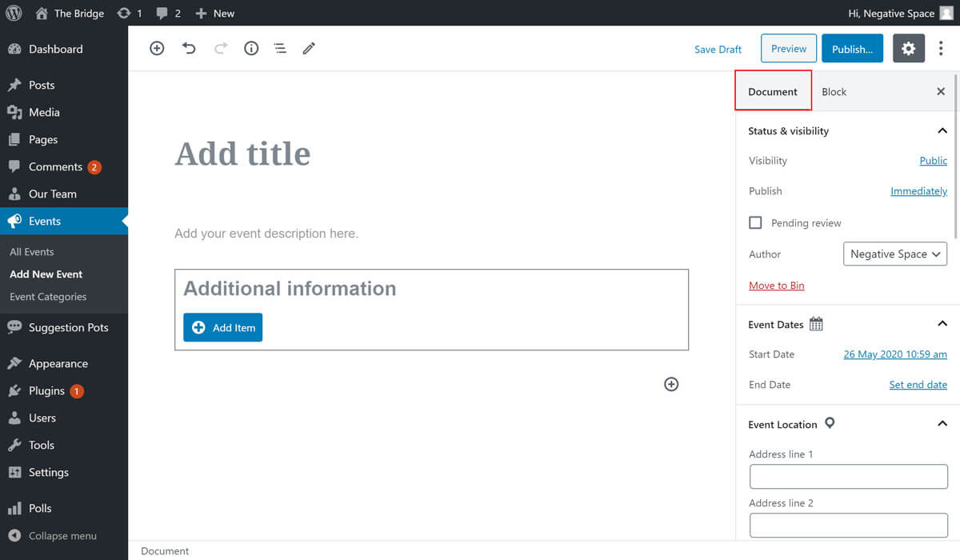Click the WordPress logo in admin bar
The height and width of the screenshot is (560, 960).
coord(14,13)
